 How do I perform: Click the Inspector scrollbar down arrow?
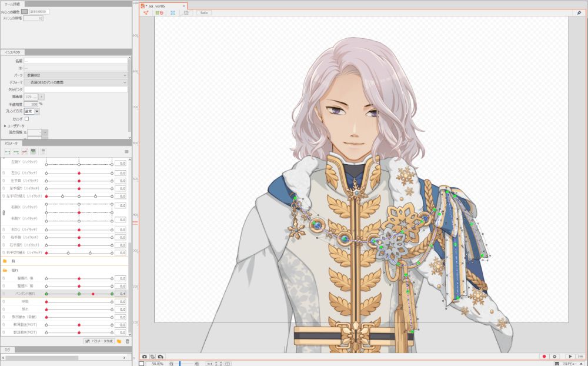coord(130,137)
